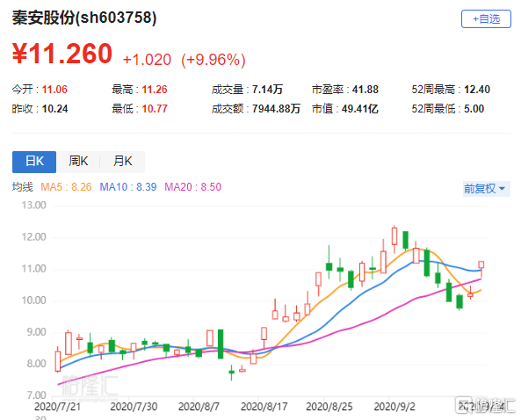Click the 2020/7/30 date axis label

coord(134,406)
